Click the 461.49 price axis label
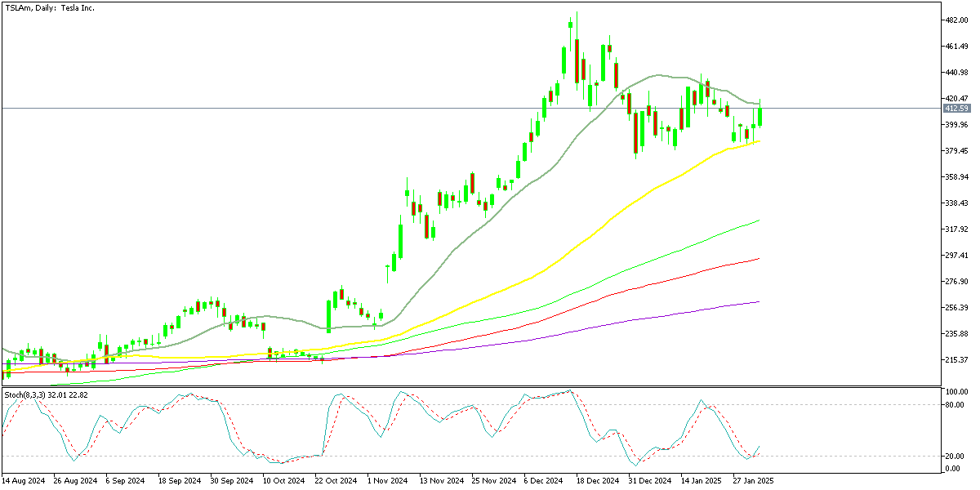Viewport: 980px width, 490px height. [956, 47]
